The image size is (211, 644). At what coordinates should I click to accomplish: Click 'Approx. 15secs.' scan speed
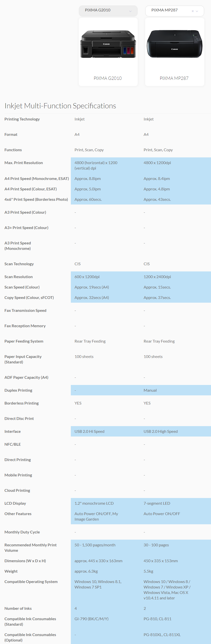(157, 287)
